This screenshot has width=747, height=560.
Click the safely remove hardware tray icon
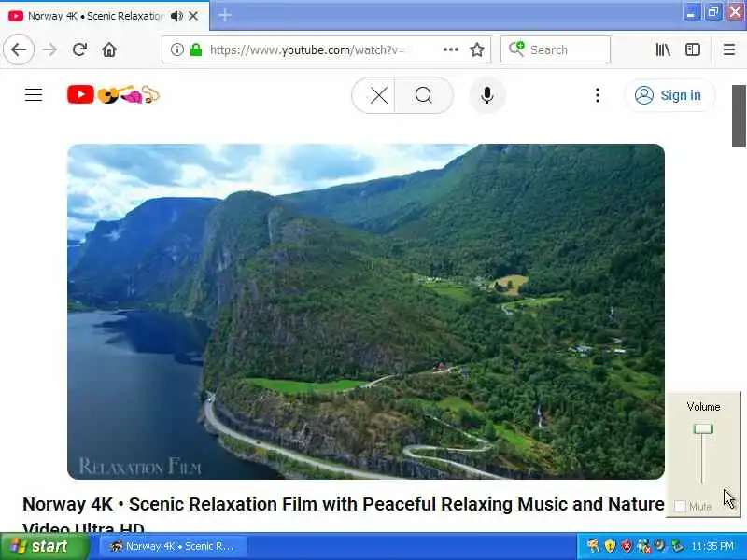click(x=676, y=546)
